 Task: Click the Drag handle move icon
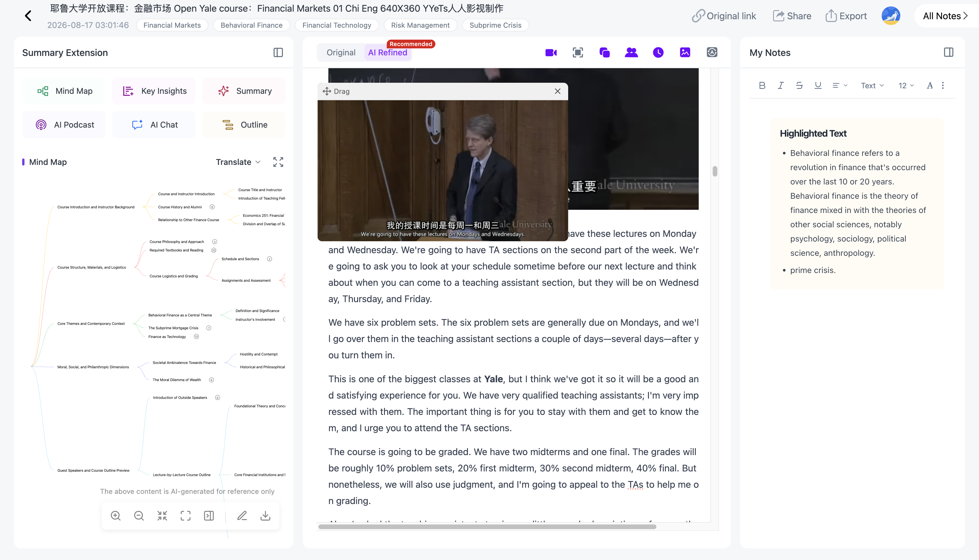327,91
